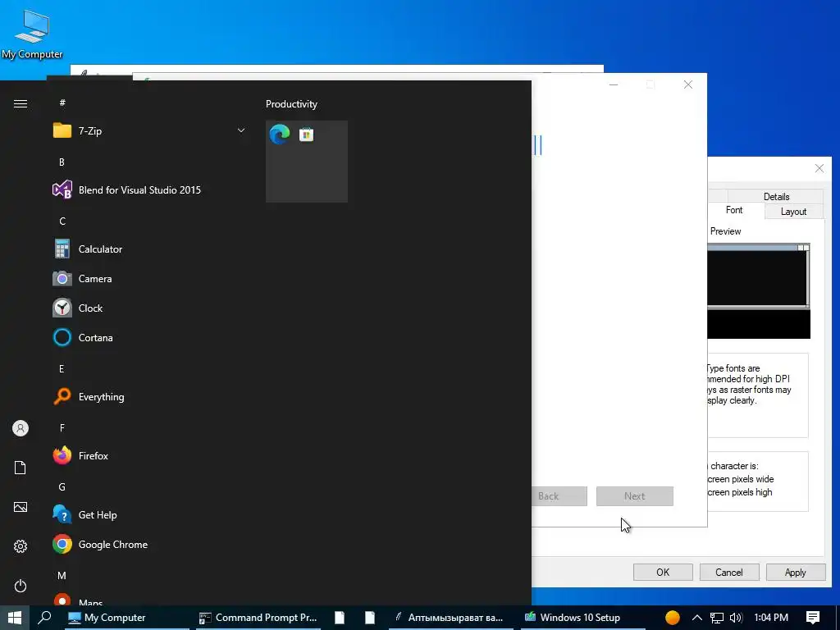Open My Computer desktop icon

(x=32, y=34)
